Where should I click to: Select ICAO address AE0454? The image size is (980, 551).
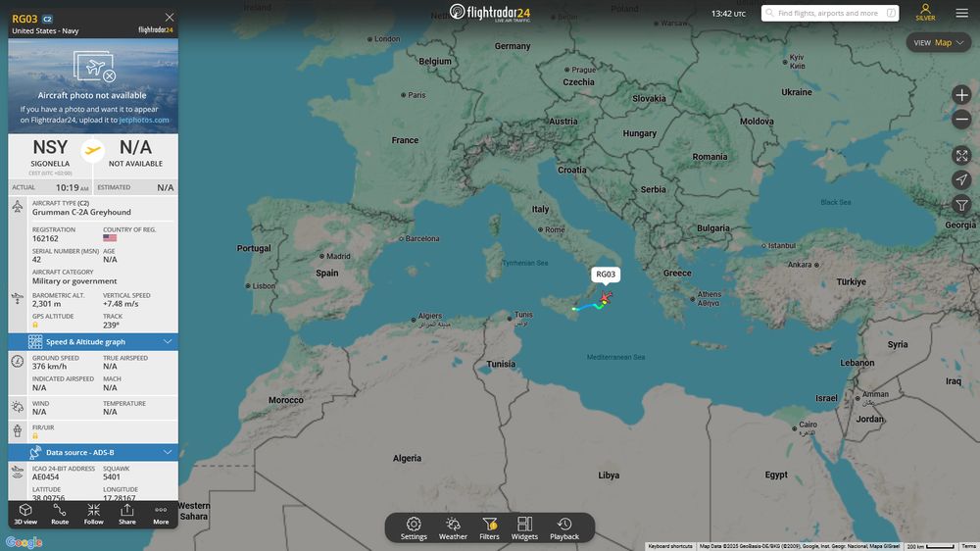click(46, 476)
